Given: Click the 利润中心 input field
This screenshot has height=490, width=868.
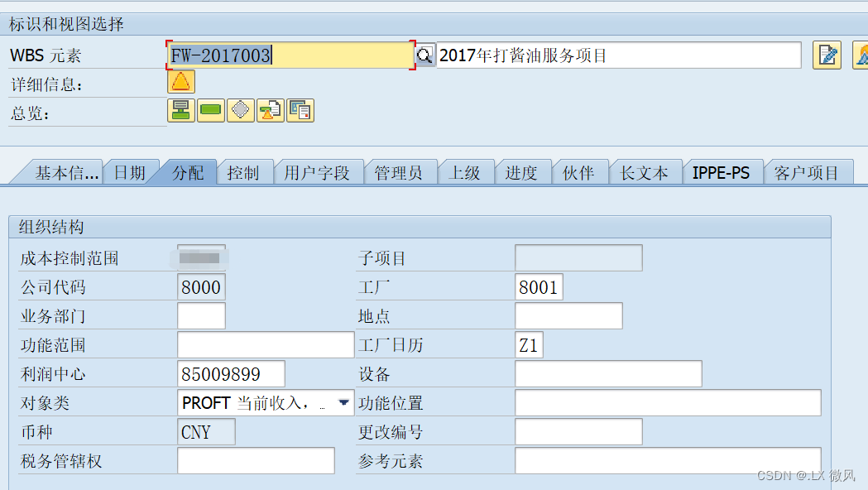Looking at the screenshot, I should (231, 373).
